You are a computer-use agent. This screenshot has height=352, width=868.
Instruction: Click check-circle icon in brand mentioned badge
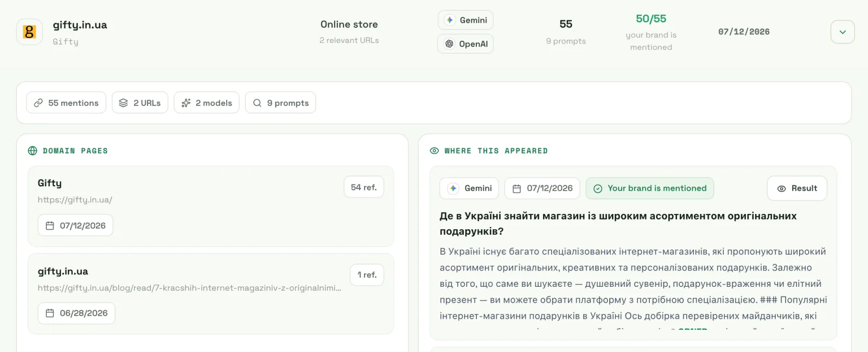[x=598, y=188]
